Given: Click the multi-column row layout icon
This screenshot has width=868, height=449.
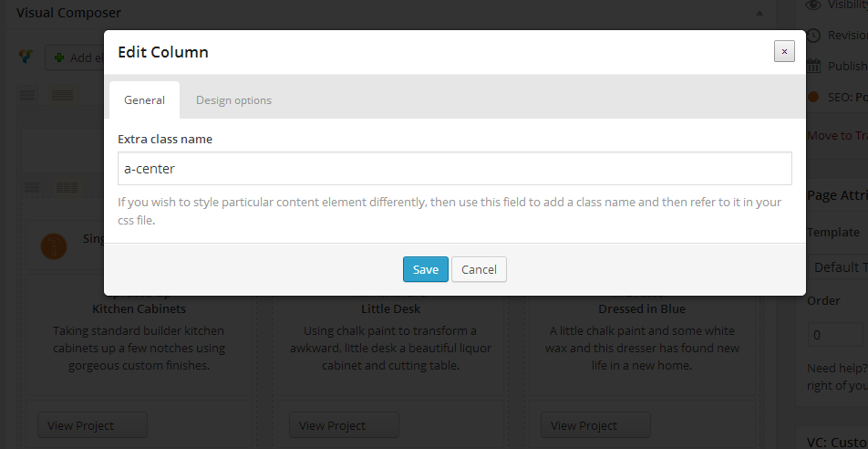Looking at the screenshot, I should coord(62,95).
